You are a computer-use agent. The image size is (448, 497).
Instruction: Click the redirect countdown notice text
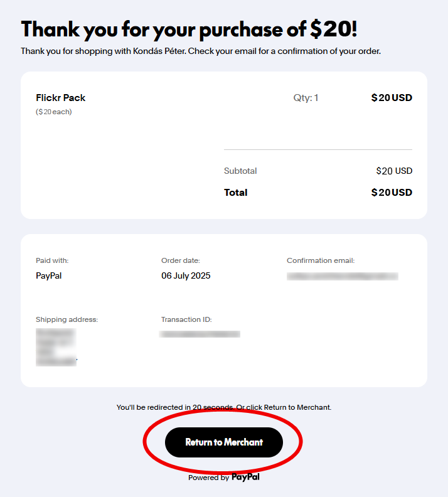click(x=224, y=407)
